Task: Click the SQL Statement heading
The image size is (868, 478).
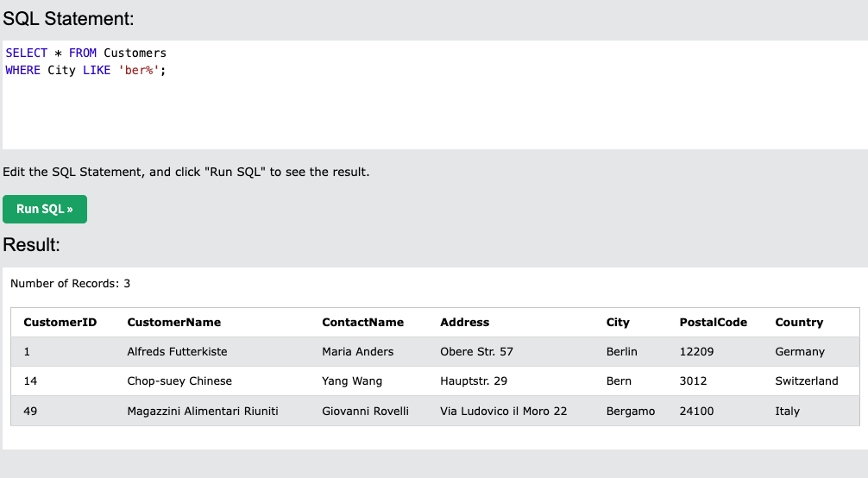Action: (x=68, y=19)
